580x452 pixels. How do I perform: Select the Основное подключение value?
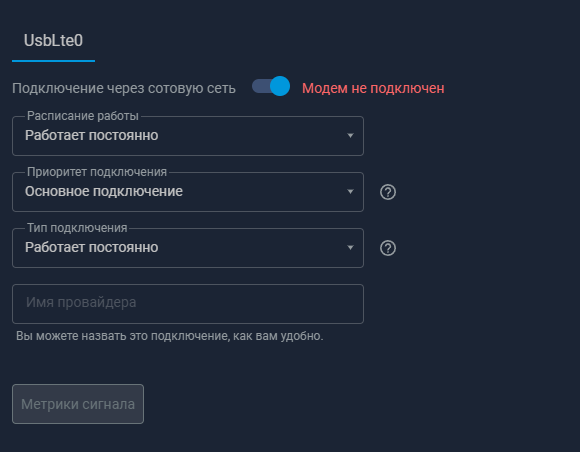pos(104,191)
